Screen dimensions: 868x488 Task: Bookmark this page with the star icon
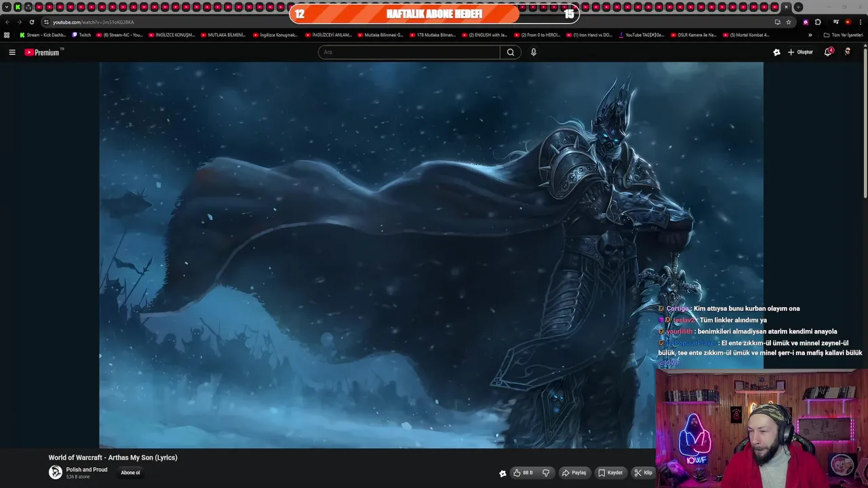point(789,22)
